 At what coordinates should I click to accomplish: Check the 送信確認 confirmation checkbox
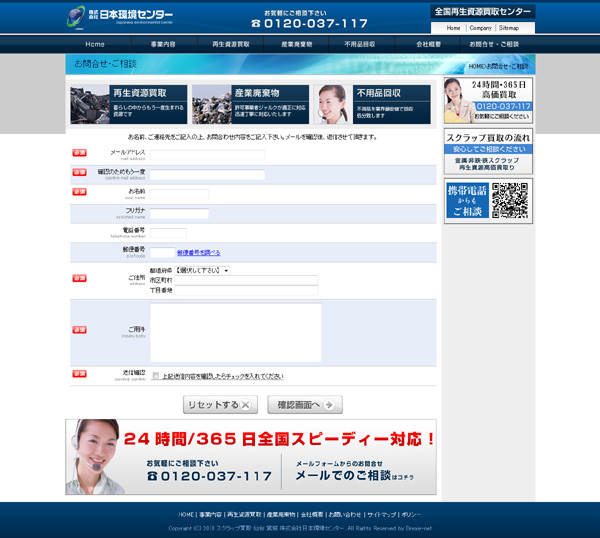click(x=155, y=376)
